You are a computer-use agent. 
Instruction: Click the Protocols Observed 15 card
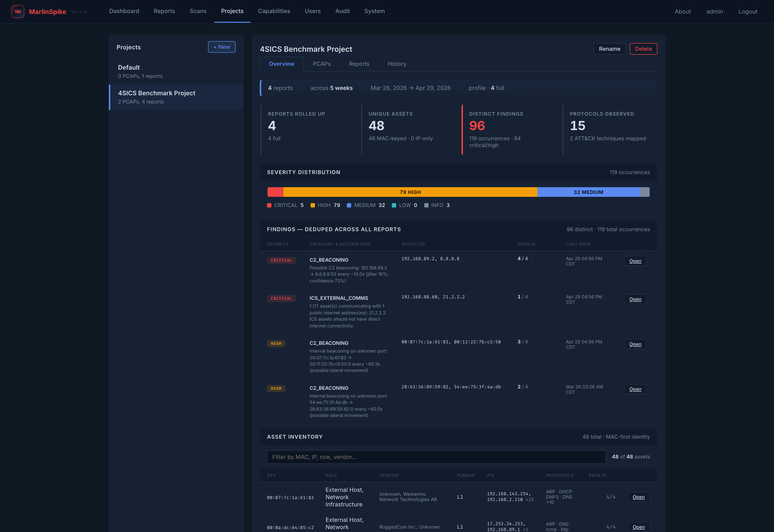[609, 129]
